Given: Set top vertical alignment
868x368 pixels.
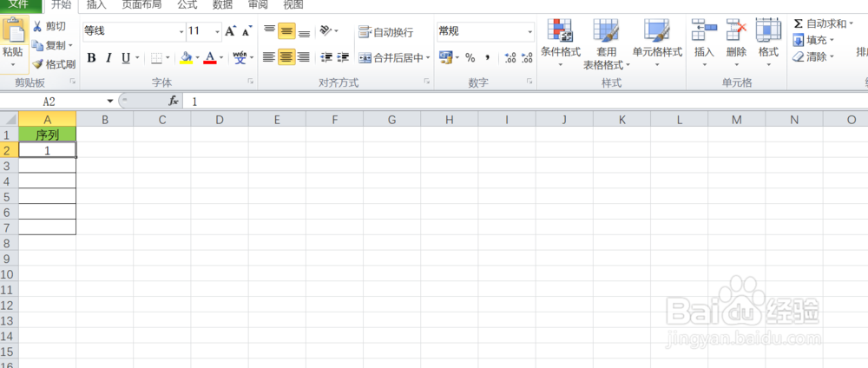Looking at the screenshot, I should (x=270, y=30).
